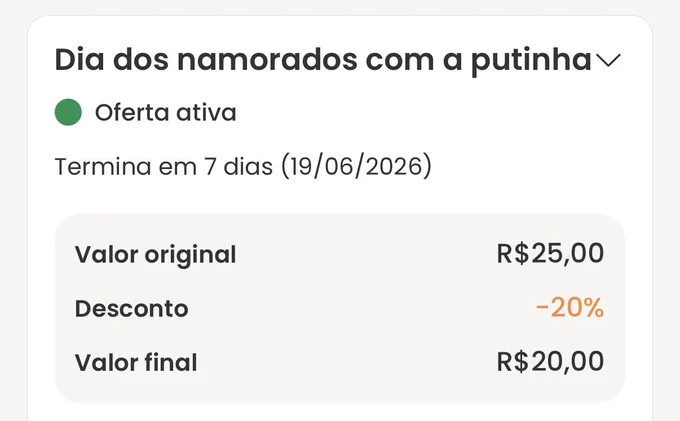Click the '7 dias' countdown text

(238, 166)
